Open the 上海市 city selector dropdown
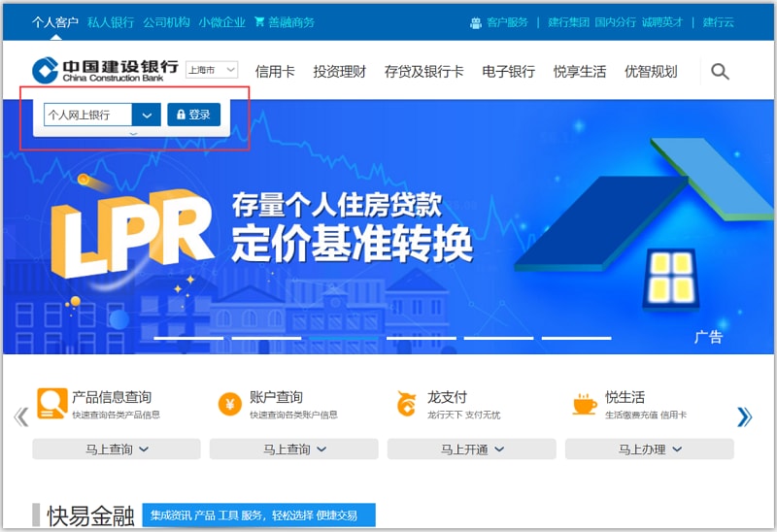 click(x=212, y=70)
